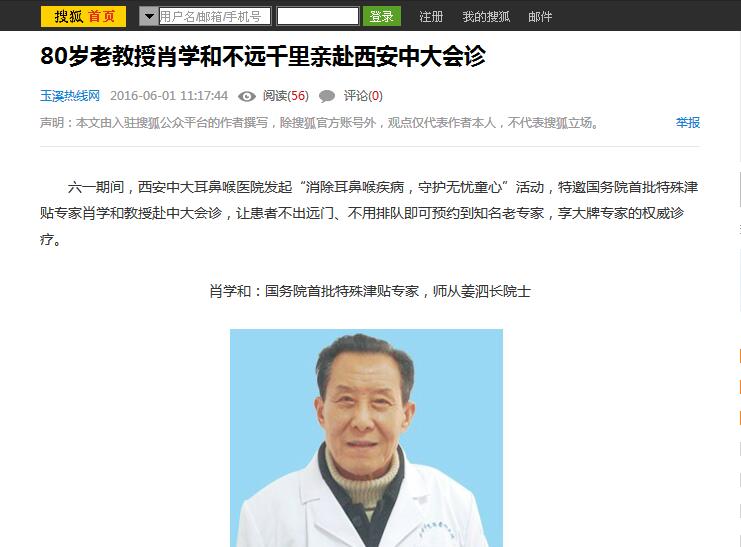The image size is (741, 547).
Task: Click the eye reading-count icon
Action: coord(247,96)
